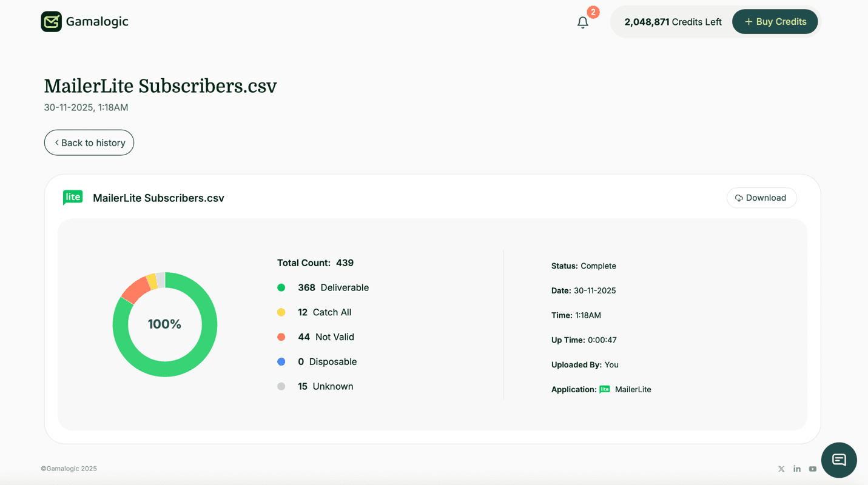Click the lite badge in the Application row
The width and height of the screenshot is (868, 485).
tap(604, 389)
